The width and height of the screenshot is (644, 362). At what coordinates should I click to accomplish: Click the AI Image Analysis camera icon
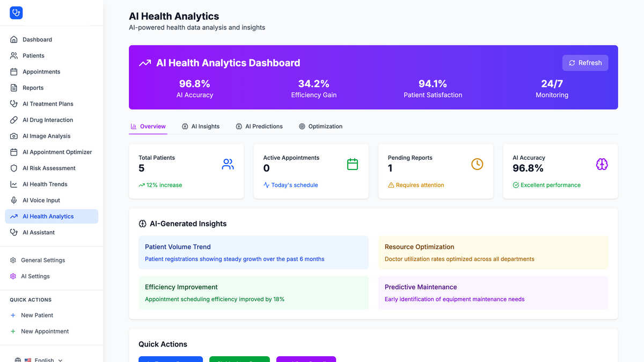pos(14,136)
